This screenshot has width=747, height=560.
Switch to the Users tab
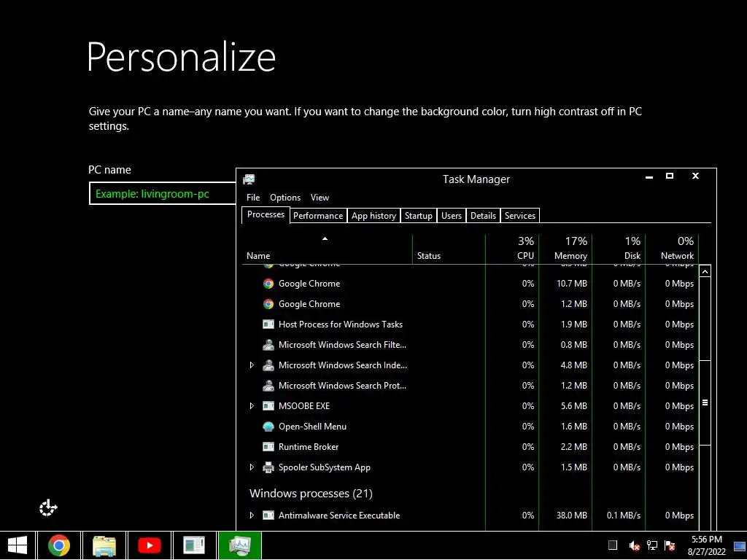451,216
